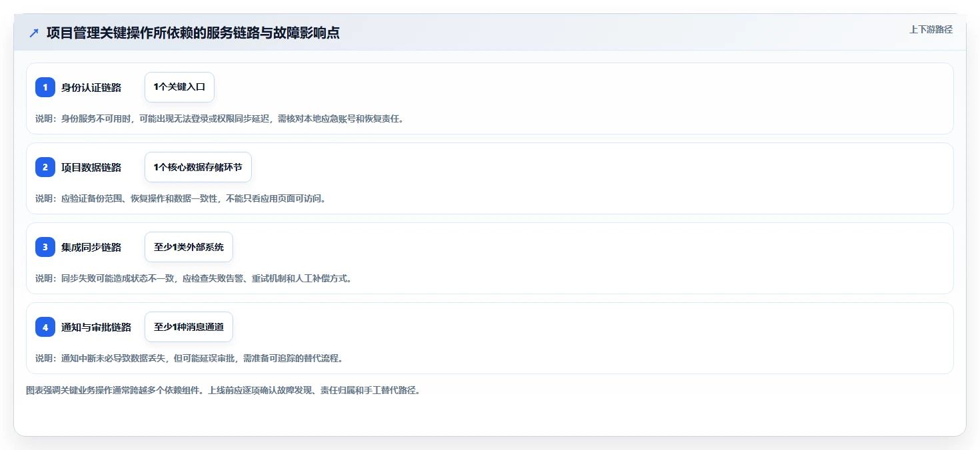The image size is (980, 450).
Task: Select the 集成同步链路 heading
Action: click(x=91, y=247)
